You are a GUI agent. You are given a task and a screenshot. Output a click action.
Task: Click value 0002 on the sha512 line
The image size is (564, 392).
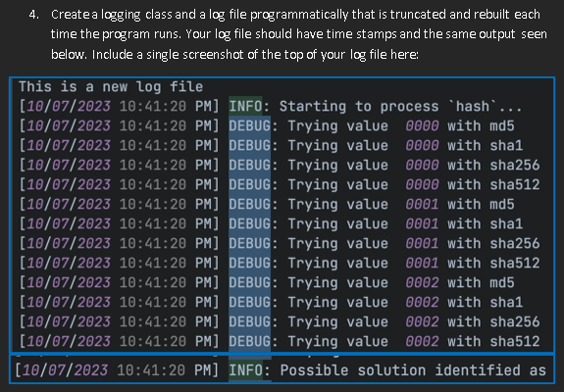pyautogui.click(x=422, y=341)
